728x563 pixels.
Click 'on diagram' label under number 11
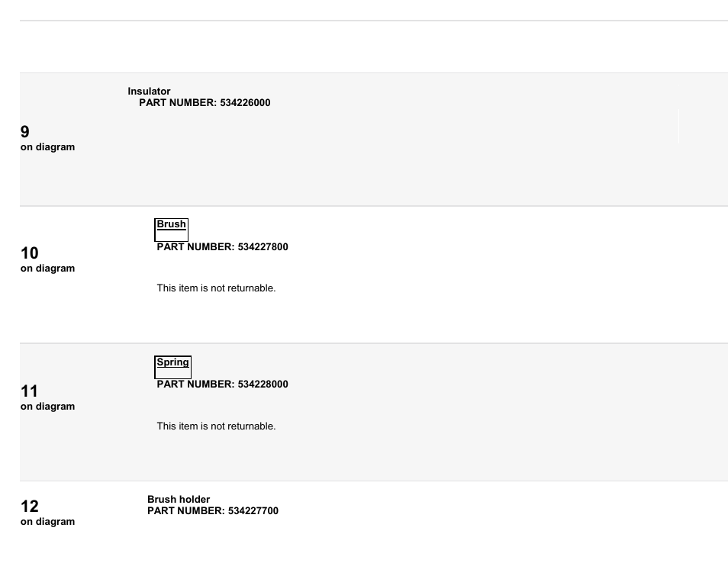pos(48,407)
